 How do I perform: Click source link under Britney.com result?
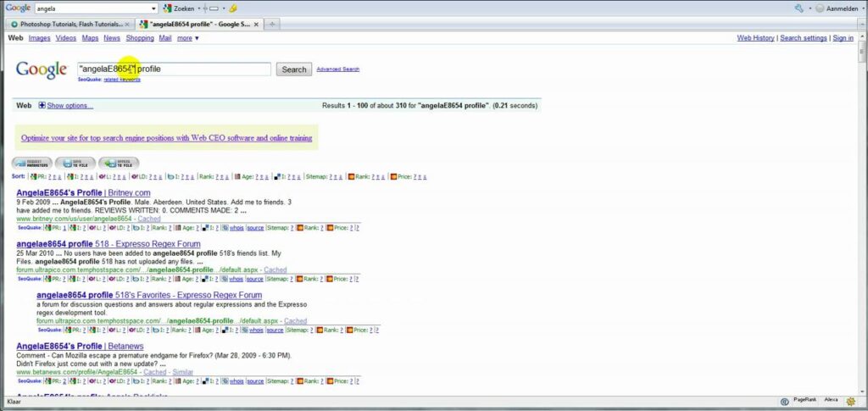255,228
